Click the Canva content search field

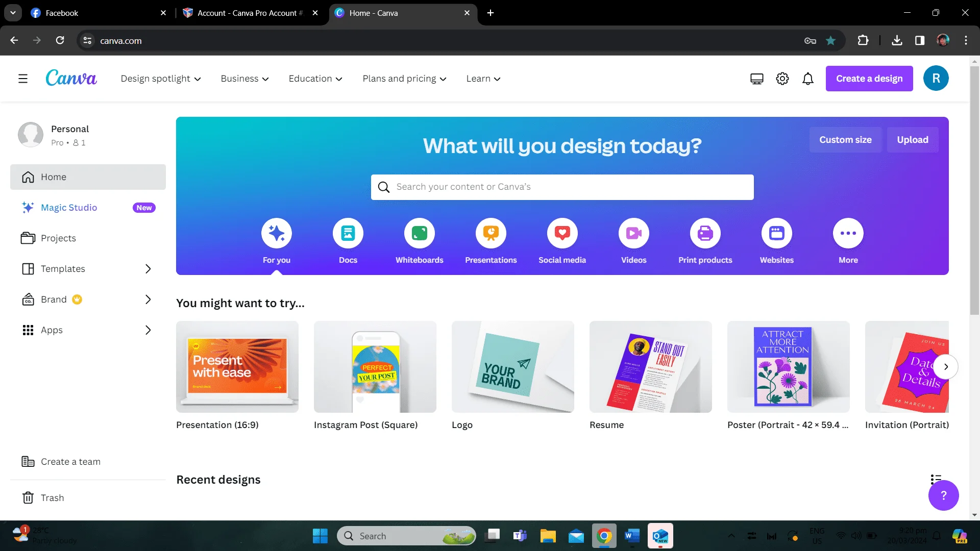562,187
